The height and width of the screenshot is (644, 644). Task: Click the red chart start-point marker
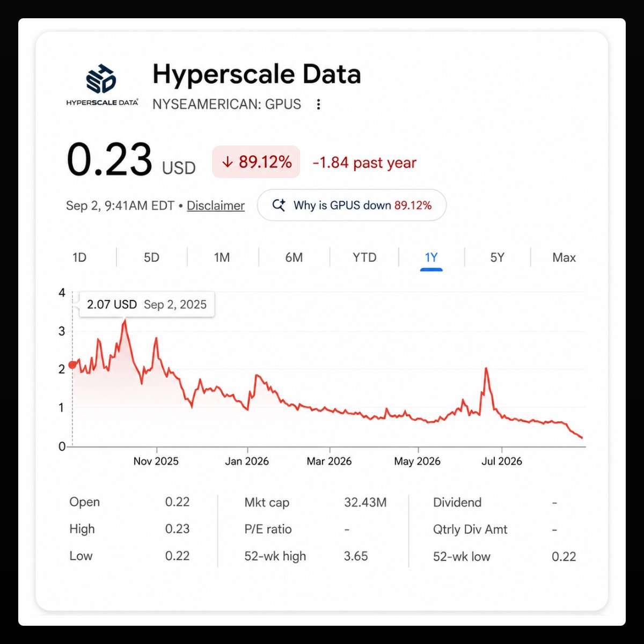pyautogui.click(x=72, y=365)
